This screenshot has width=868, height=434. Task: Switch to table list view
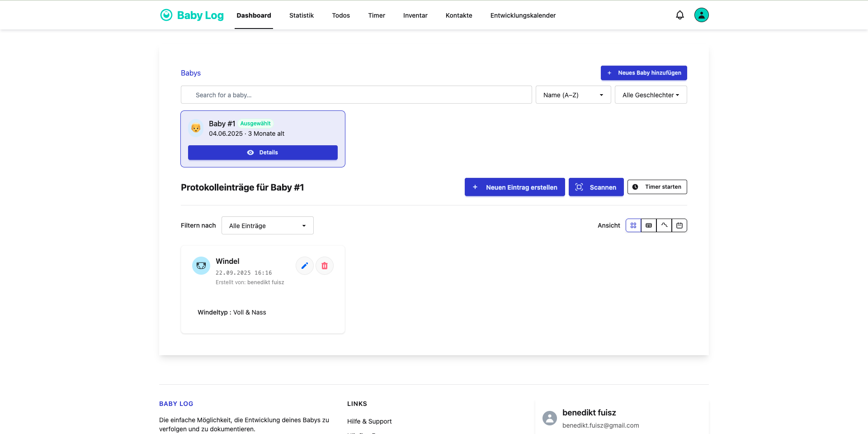[649, 225]
